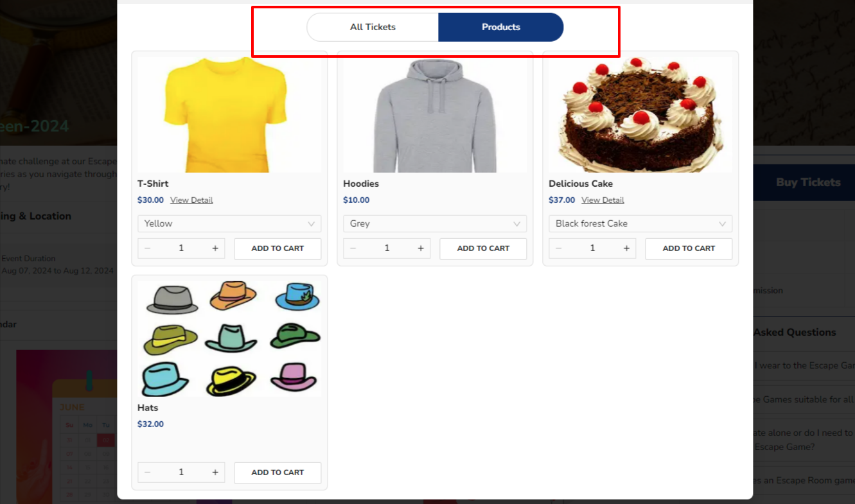Click the T-Shirt product title
The width and height of the screenshot is (855, 504).
pyautogui.click(x=153, y=184)
